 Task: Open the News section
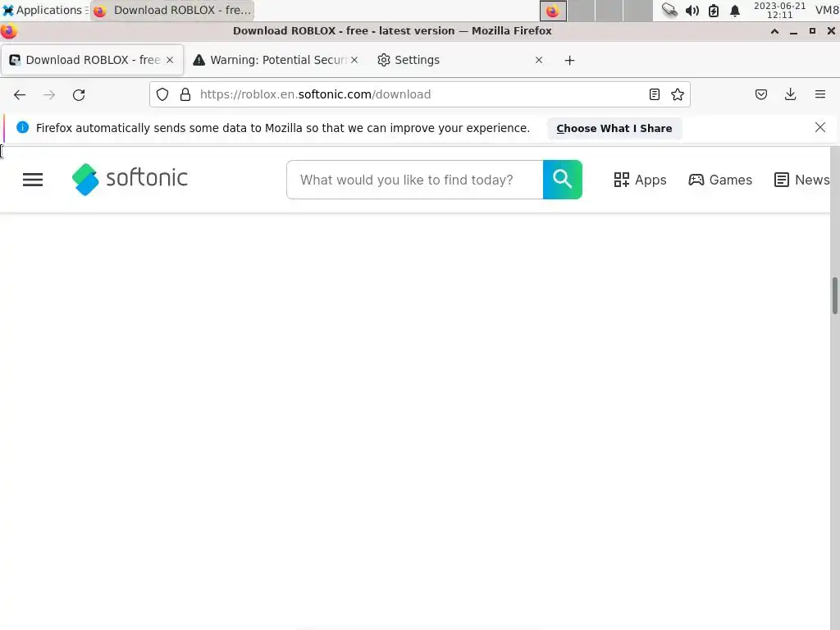[x=802, y=180]
